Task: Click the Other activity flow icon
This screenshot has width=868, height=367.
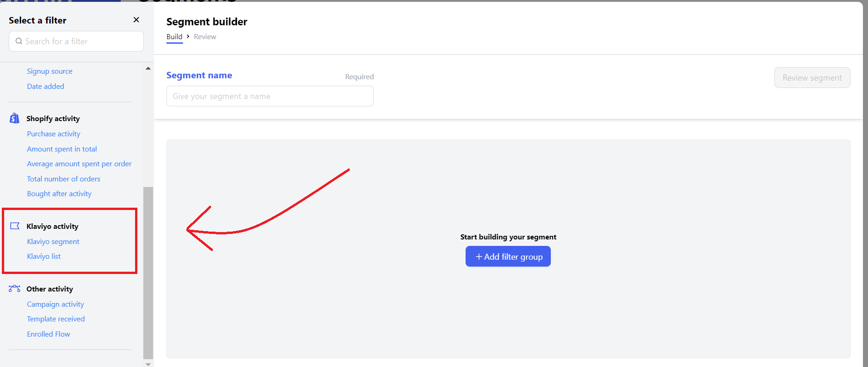Action: point(14,289)
